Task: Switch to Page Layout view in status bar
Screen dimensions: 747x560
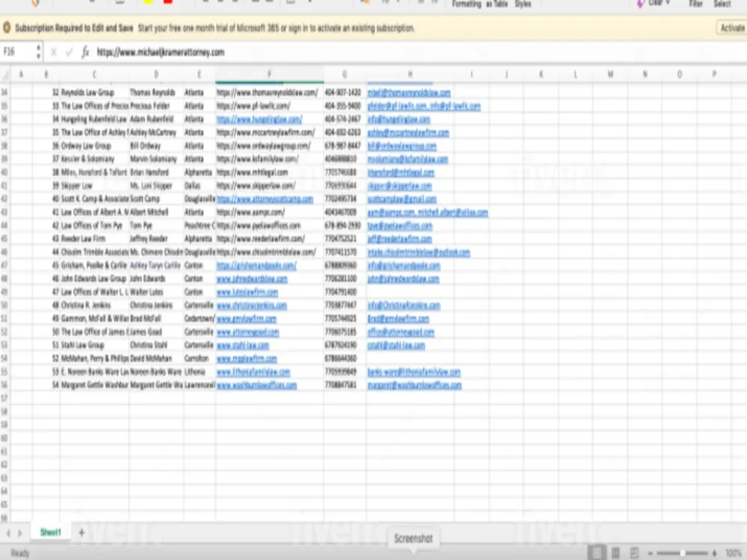Action: (616, 553)
